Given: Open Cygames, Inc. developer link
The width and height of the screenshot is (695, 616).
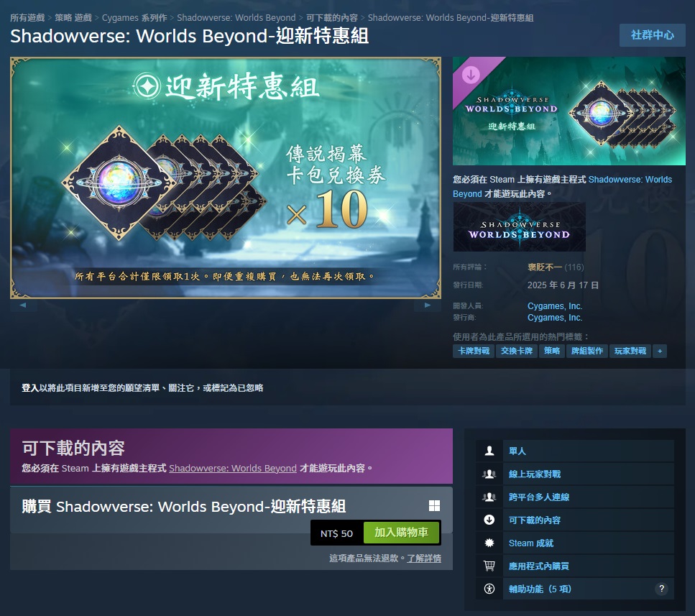Looking at the screenshot, I should coord(555,305).
